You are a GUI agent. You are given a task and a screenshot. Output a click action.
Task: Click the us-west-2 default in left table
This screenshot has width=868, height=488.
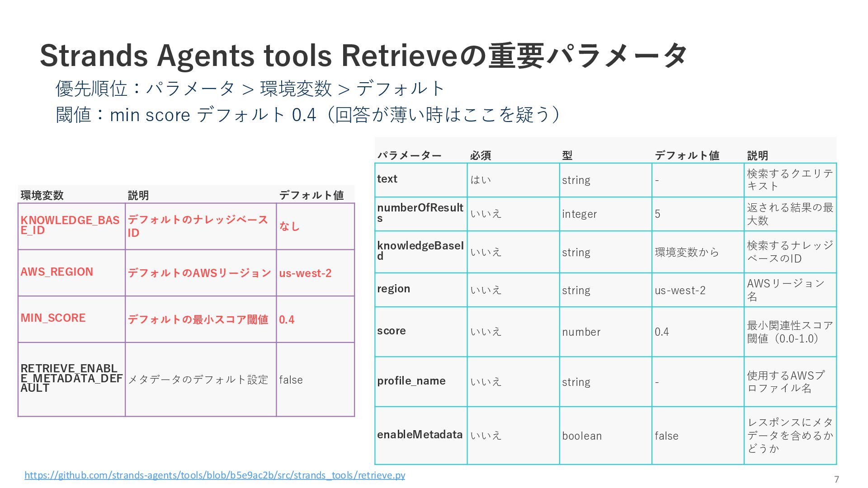305,273
